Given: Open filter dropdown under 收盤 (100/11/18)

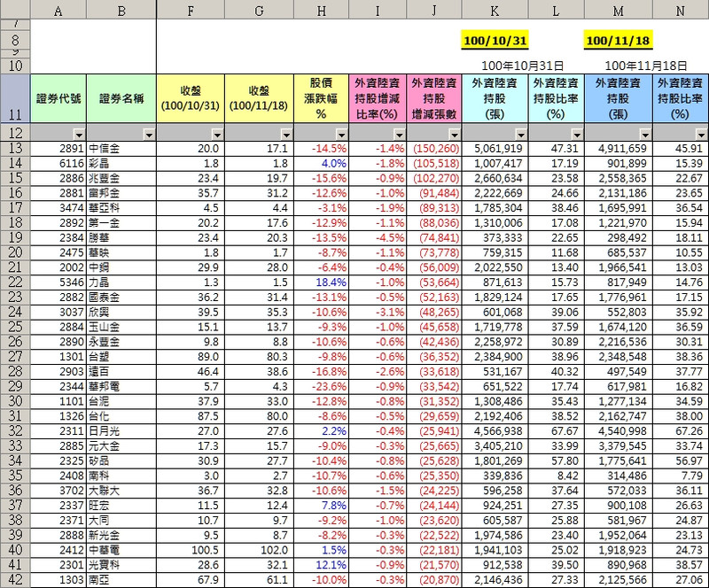Looking at the screenshot, I should pyautogui.click(x=286, y=135).
